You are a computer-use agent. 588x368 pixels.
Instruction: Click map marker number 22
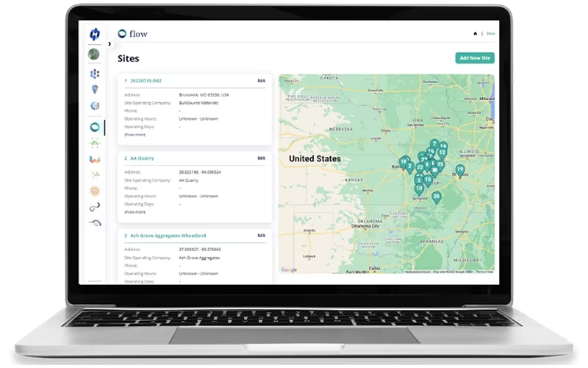tap(420, 168)
